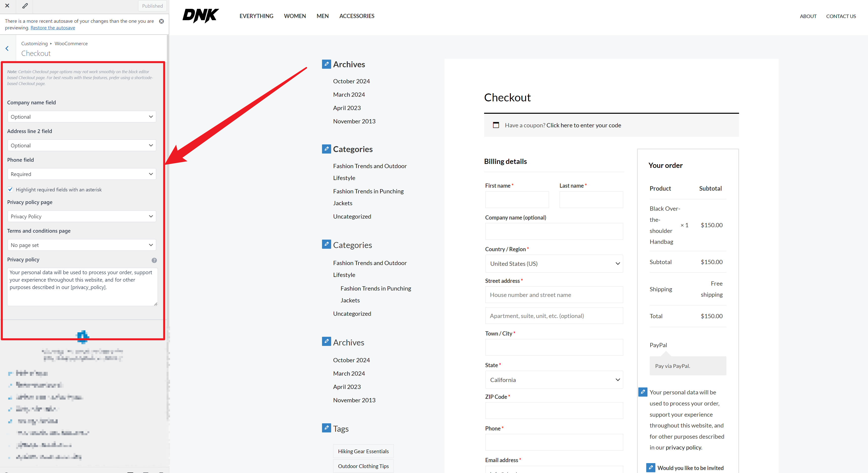Click the Privacy Policy page input field
The height and width of the screenshot is (473, 868).
[82, 216]
